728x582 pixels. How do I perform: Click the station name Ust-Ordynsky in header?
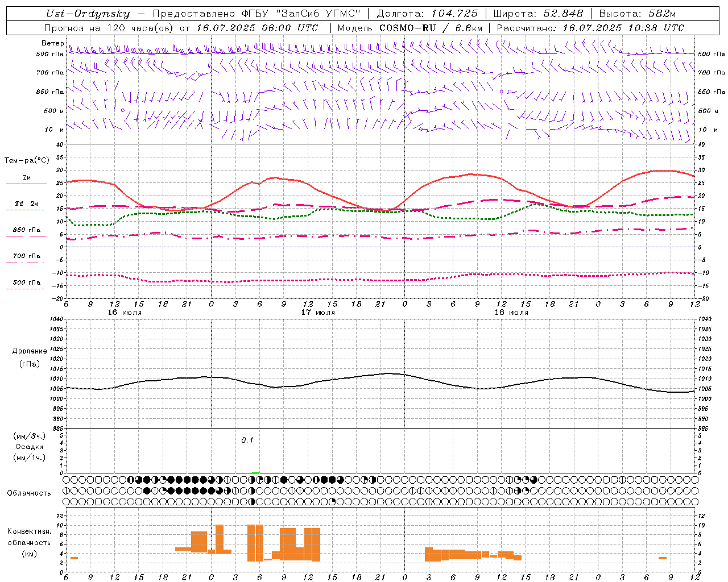click(x=88, y=14)
